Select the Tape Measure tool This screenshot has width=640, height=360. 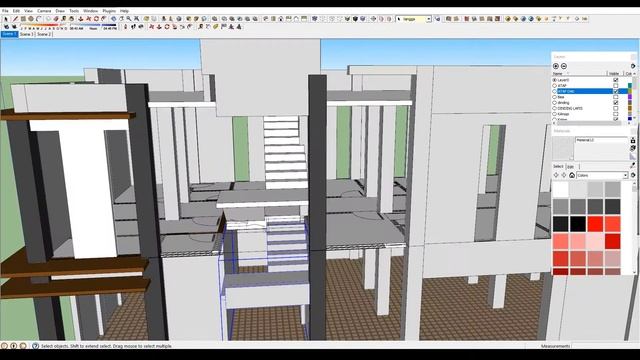pyautogui.click(x=200, y=27)
